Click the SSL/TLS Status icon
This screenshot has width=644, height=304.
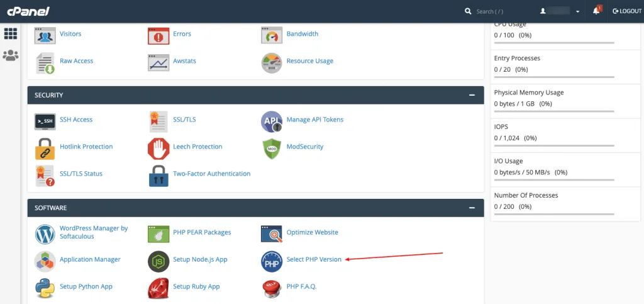[45, 176]
